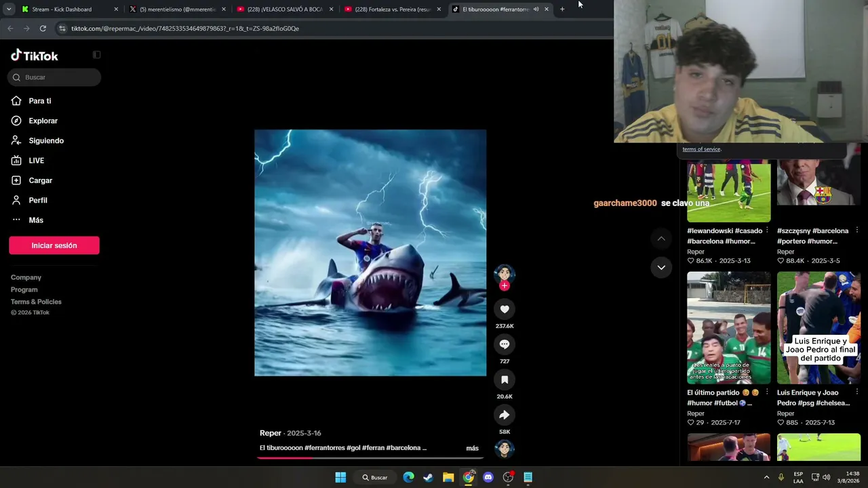Like the shark video with heart icon
This screenshot has height=488, width=868.
click(x=505, y=309)
